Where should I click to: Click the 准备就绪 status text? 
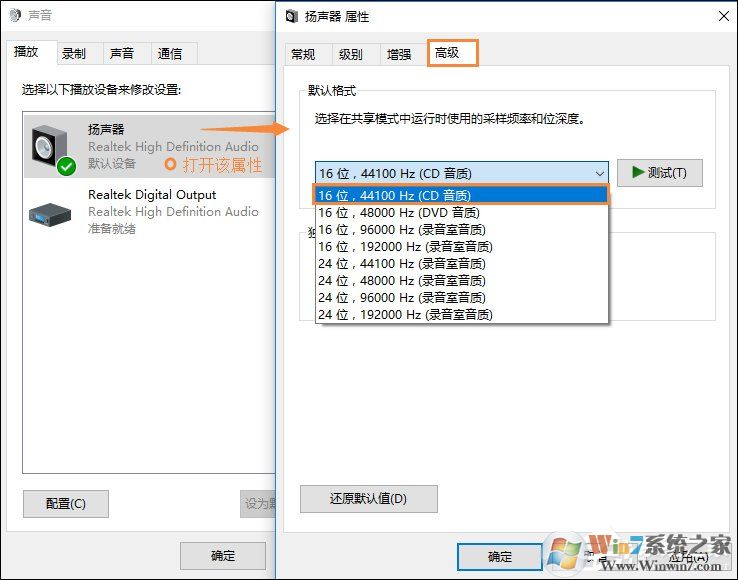click(112, 228)
